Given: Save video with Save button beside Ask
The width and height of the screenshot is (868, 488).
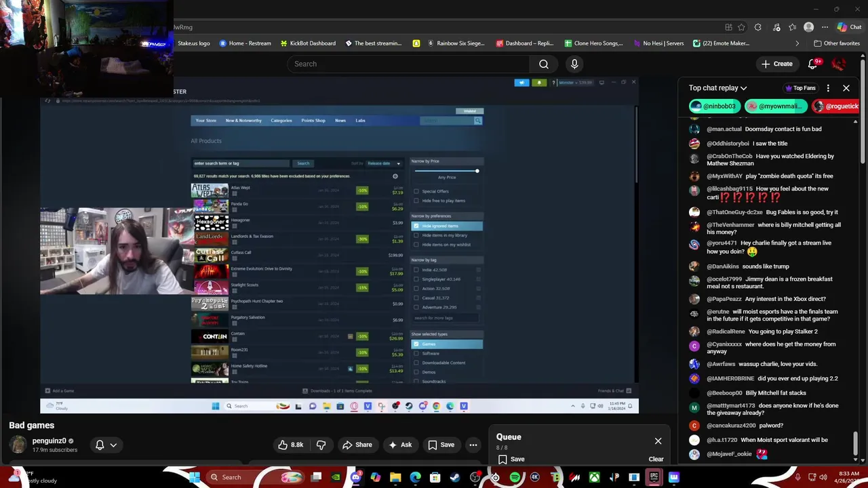Looking at the screenshot, I should (441, 445).
